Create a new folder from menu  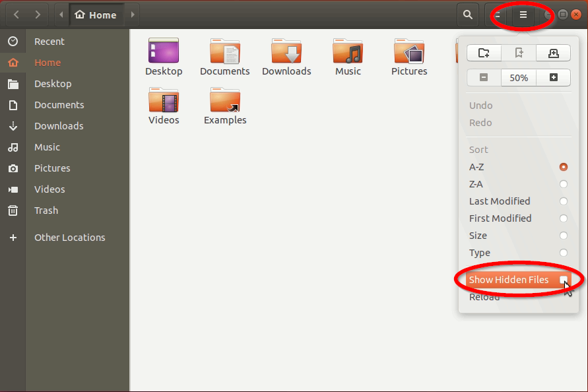coord(484,53)
